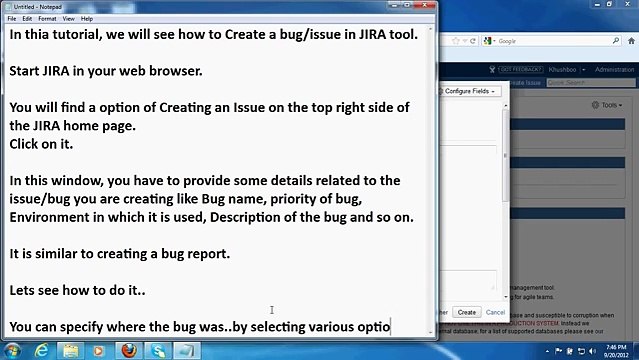Open Notepad View menu

[68, 19]
